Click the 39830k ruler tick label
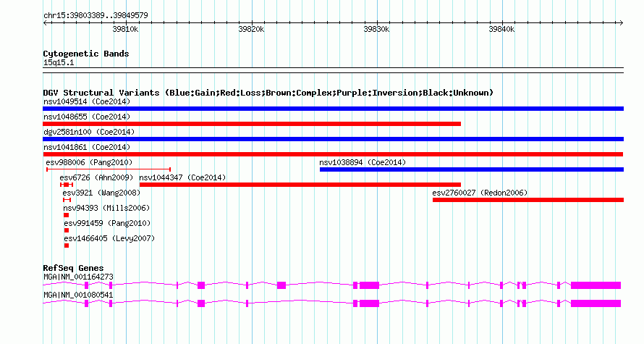The width and height of the screenshot is (644, 344). [x=376, y=29]
